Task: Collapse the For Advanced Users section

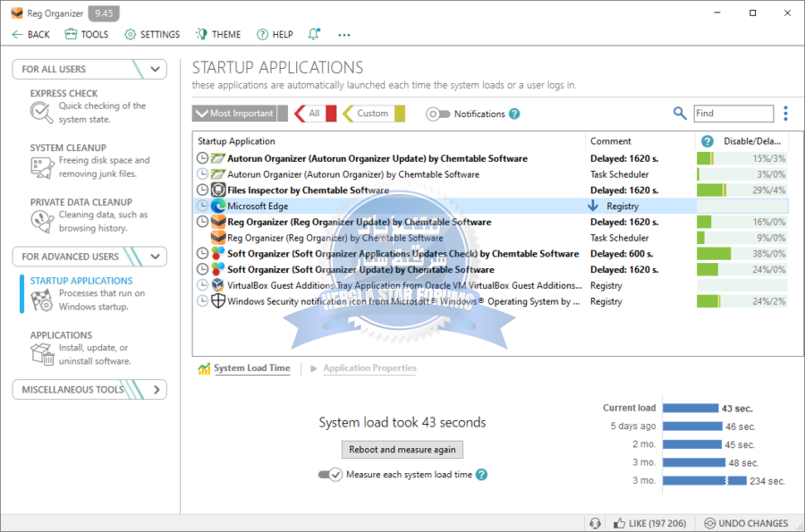Action: (157, 257)
